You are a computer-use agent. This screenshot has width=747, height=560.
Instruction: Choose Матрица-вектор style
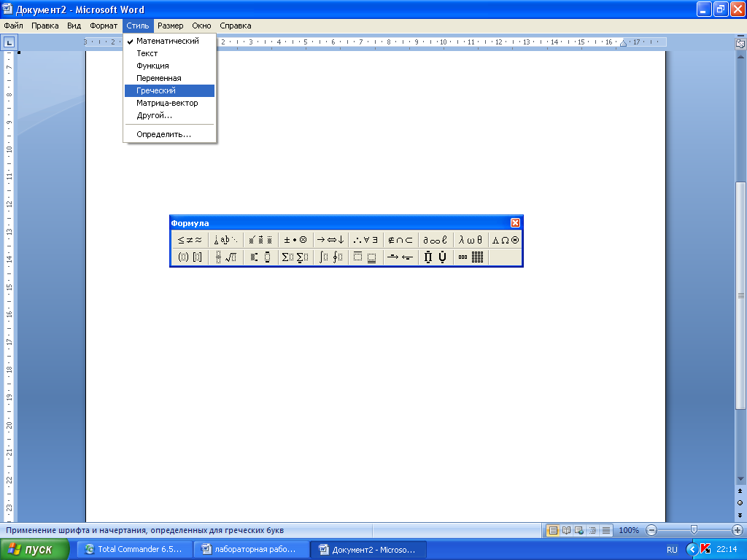(x=169, y=103)
